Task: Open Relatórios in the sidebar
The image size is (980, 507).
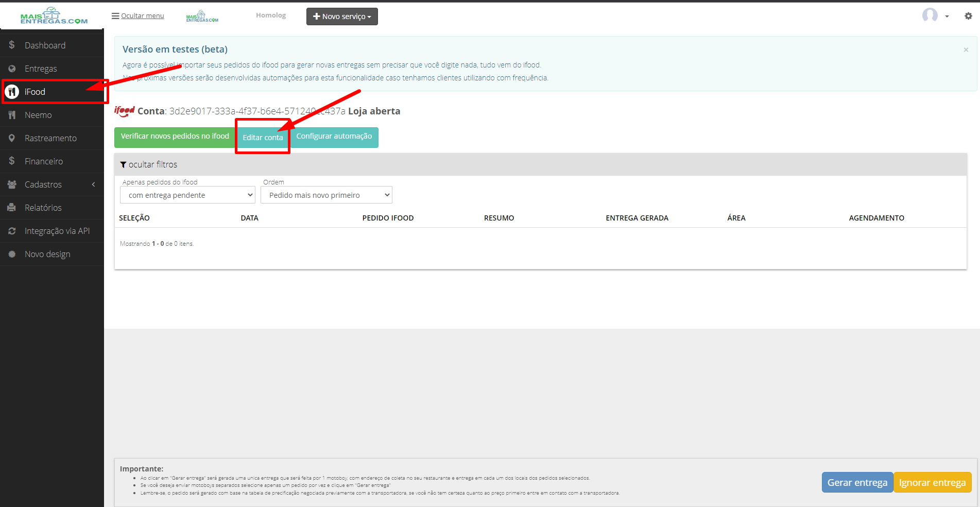Action: pyautogui.click(x=52, y=208)
